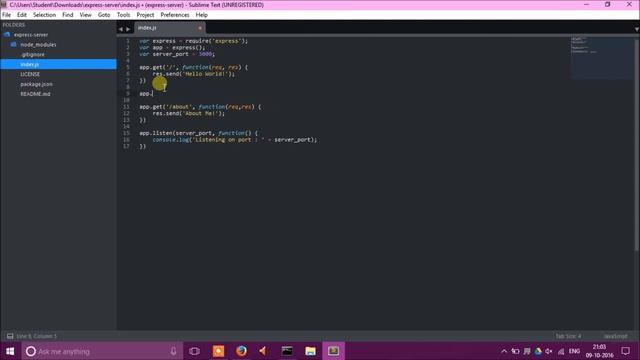Open Task View
Image resolution: width=640 pixels, height=360 pixels.
pos(195,351)
